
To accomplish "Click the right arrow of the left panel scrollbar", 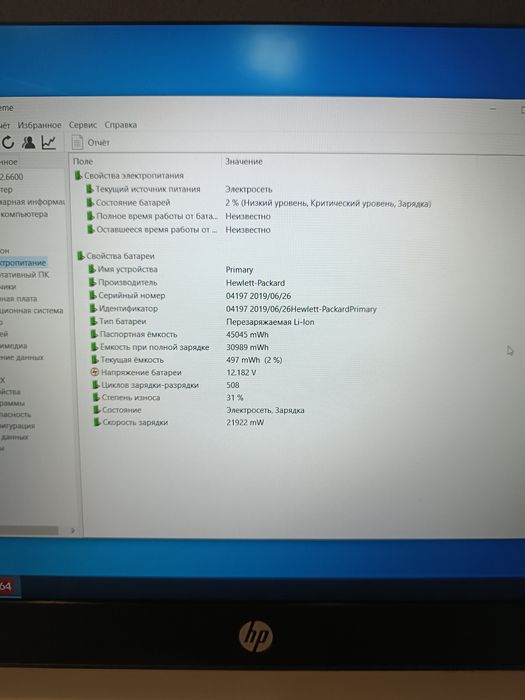I will (73, 530).
